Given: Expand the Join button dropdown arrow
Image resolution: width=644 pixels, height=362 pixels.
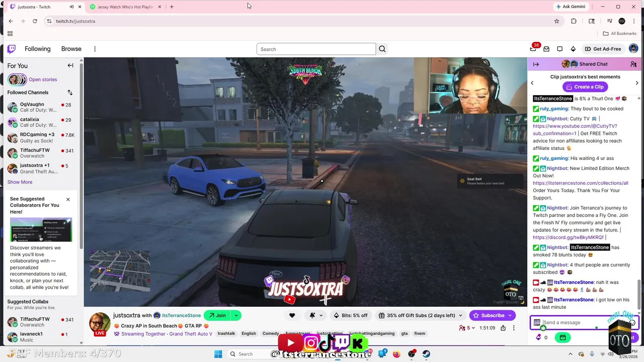Looking at the screenshot, I should click(235, 315).
